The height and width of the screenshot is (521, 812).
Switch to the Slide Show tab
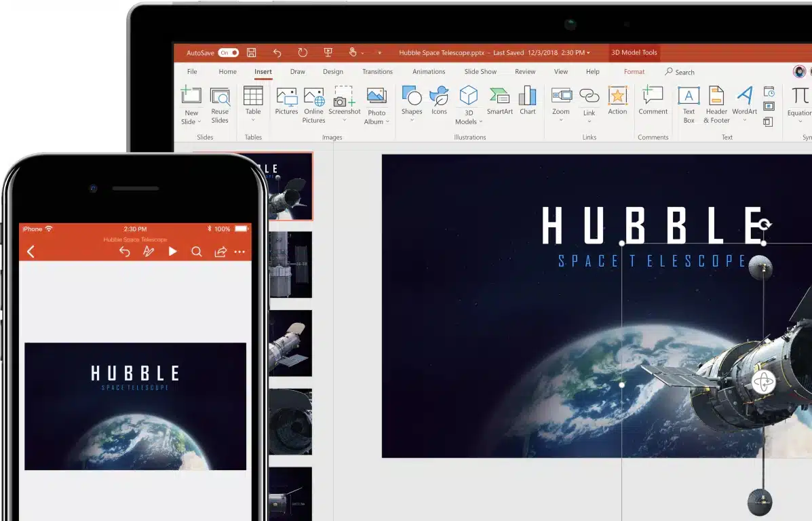click(480, 71)
